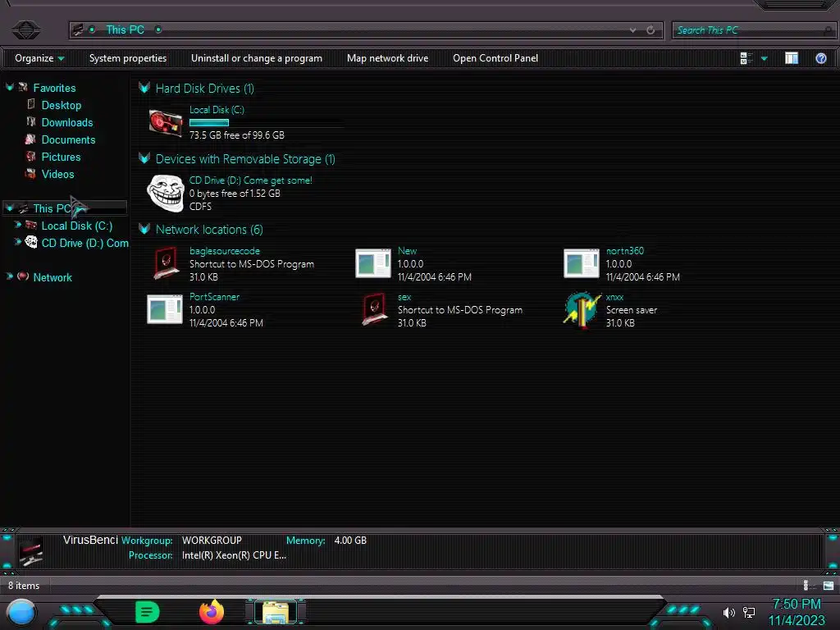Open help with the question mark icon
The image size is (840, 630).
tap(820, 58)
